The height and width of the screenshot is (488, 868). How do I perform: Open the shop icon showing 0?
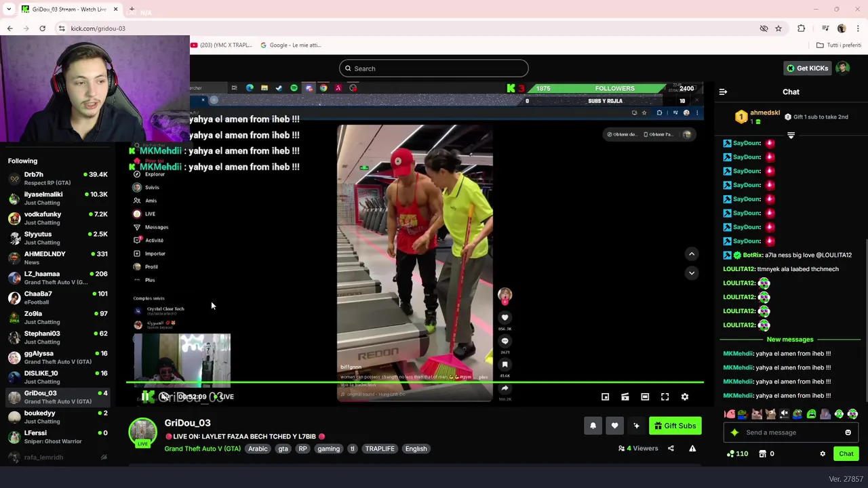click(766, 454)
